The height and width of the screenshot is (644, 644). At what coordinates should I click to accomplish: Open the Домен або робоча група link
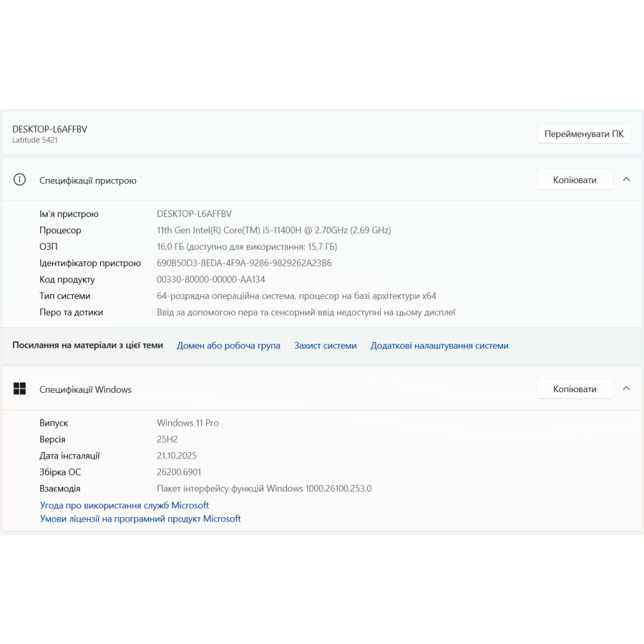pos(229,346)
